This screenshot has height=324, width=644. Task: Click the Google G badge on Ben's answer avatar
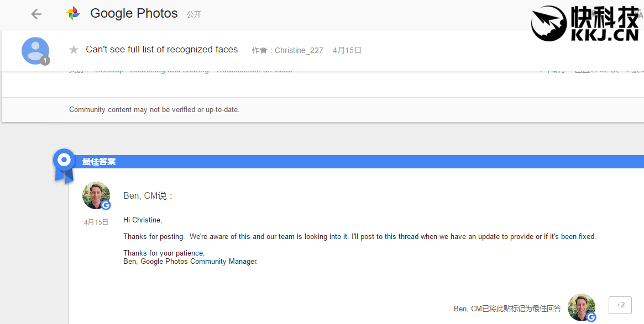106,205
